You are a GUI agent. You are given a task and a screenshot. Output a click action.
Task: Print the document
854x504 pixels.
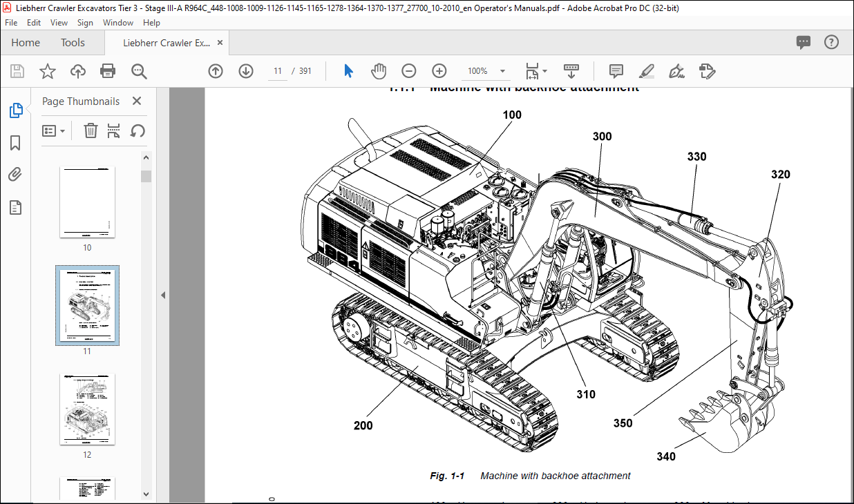[x=108, y=71]
